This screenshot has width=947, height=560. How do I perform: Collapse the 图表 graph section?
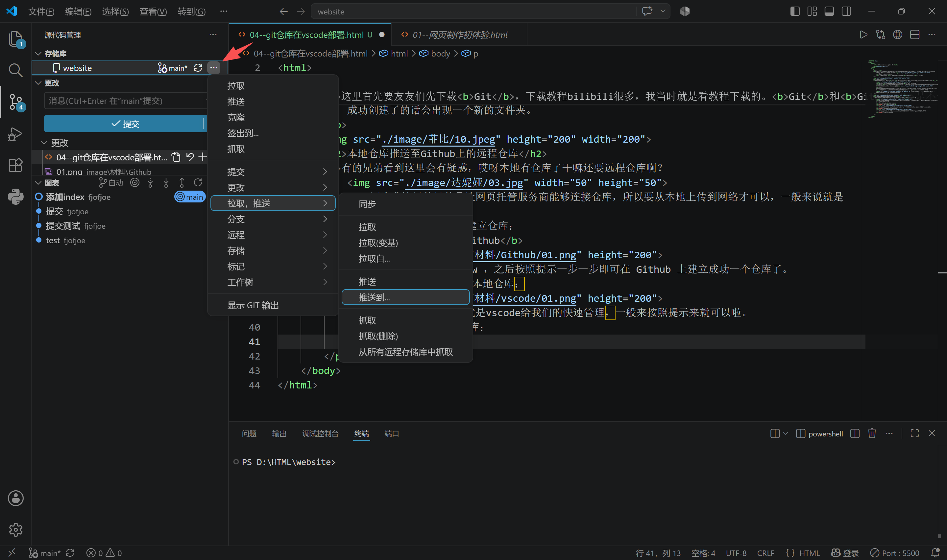pyautogui.click(x=38, y=183)
